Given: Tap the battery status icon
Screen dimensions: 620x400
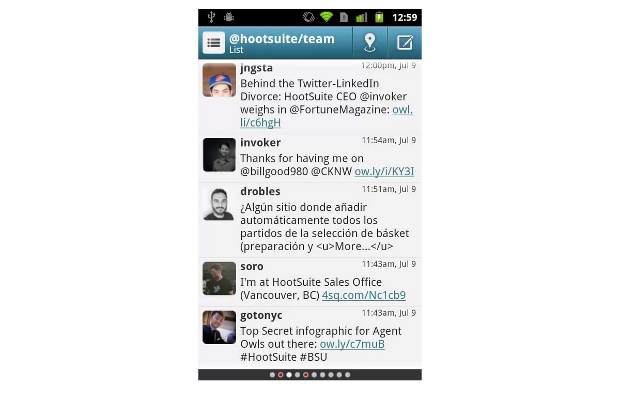Looking at the screenshot, I should [379, 17].
